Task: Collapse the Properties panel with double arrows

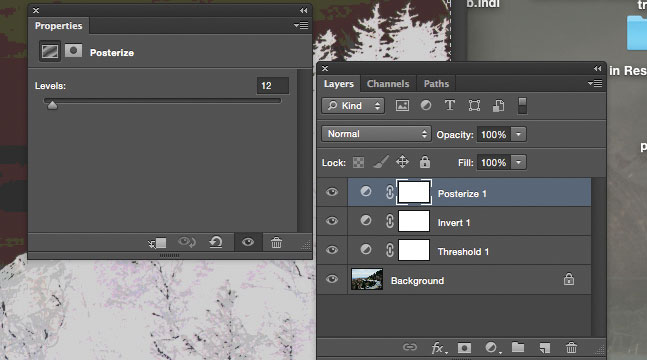Action: tap(304, 11)
